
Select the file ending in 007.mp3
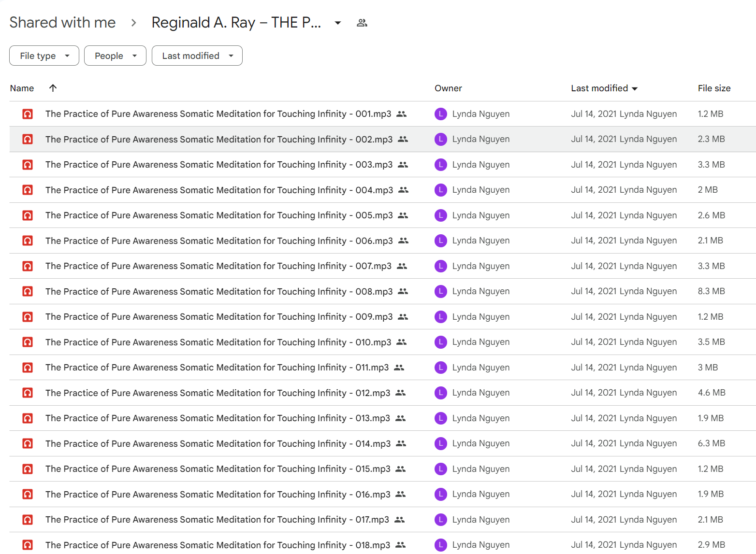pos(382,266)
